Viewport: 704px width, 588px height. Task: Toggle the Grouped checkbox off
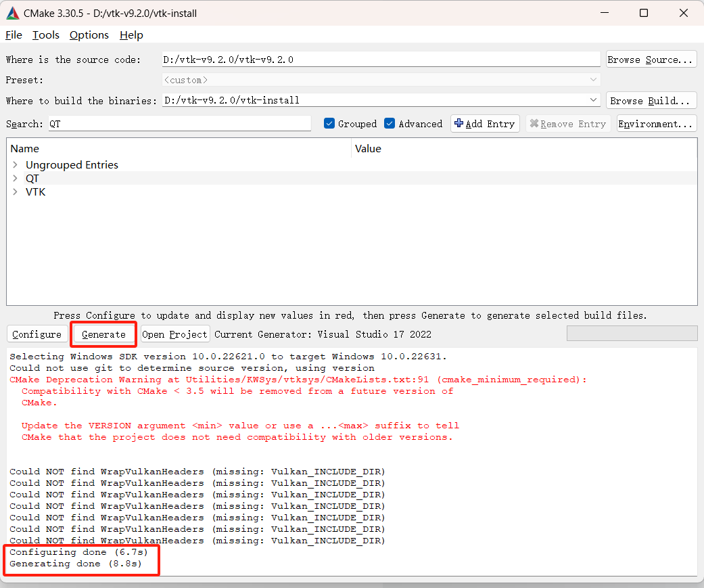click(x=330, y=123)
